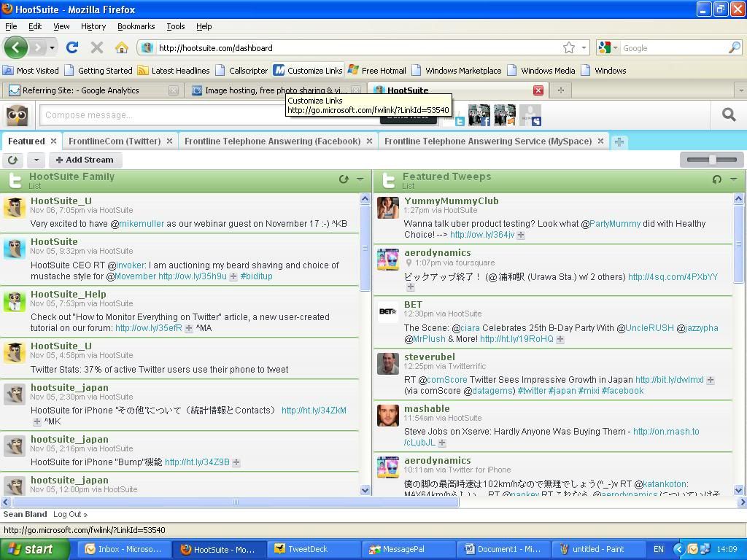
Task: Open the Featured Tweeps column options dropdown
Action: (x=734, y=179)
